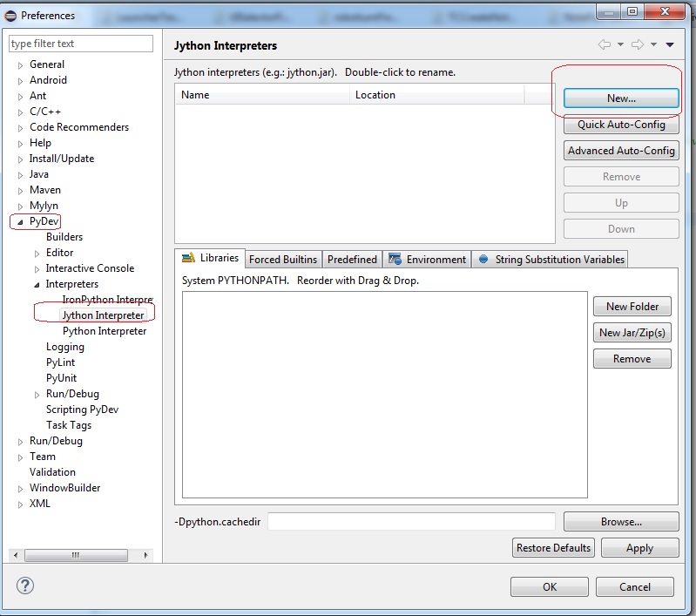This screenshot has width=696, height=616.
Task: Click the Browse... button
Action: coord(621,522)
